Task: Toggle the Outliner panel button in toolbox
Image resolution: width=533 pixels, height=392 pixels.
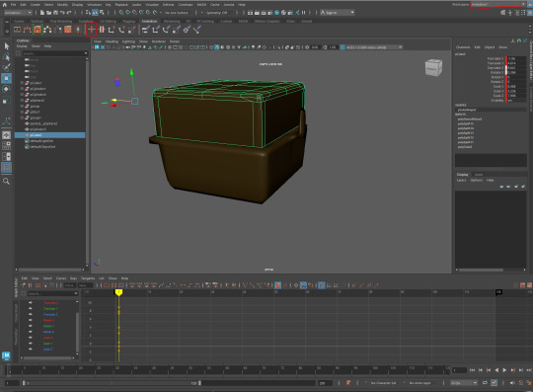Action: [7, 167]
